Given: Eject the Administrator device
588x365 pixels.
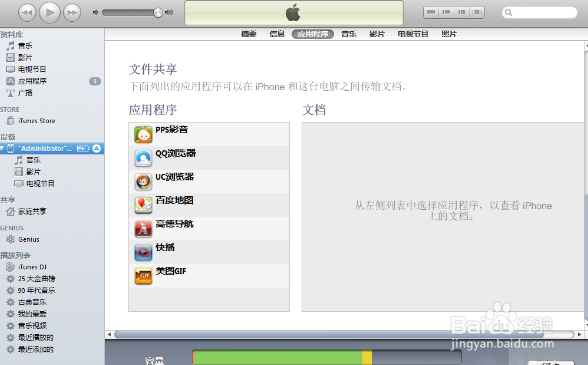Looking at the screenshot, I should 96,149.
